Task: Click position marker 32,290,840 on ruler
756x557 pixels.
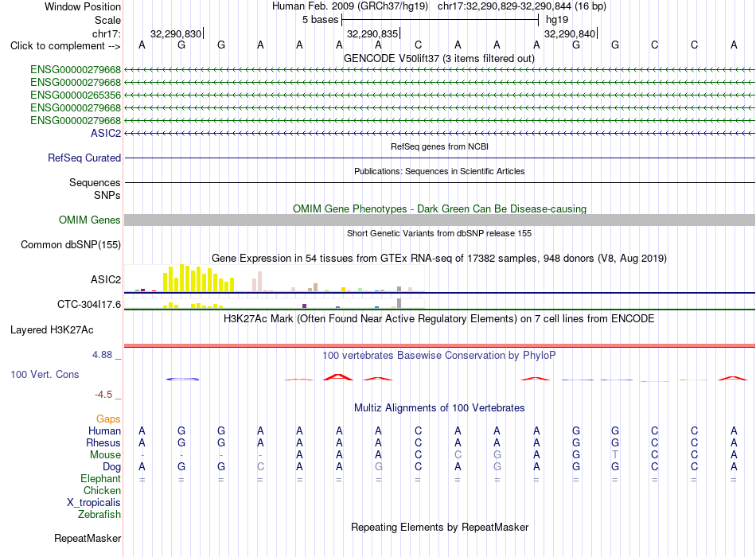Action: coord(570,33)
